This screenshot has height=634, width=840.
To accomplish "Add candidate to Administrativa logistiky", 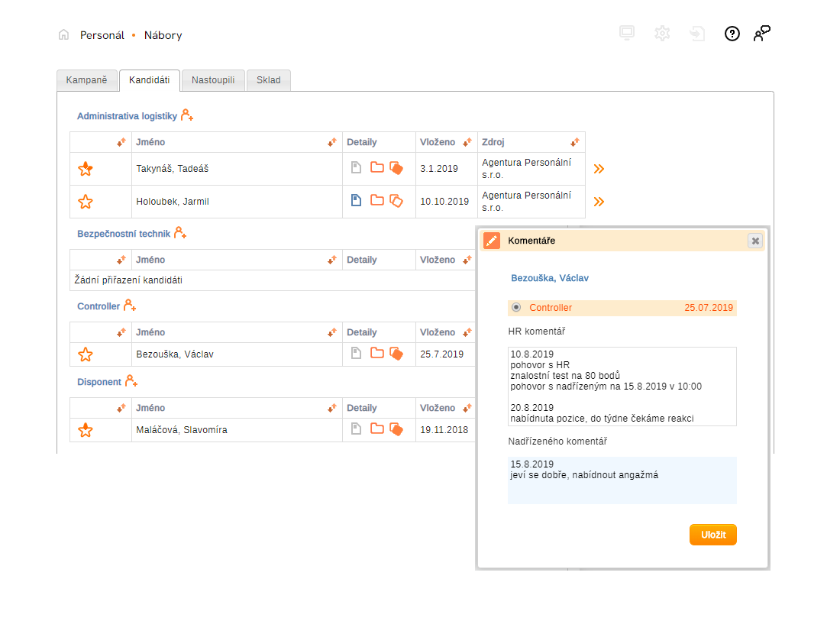I will tap(187, 115).
